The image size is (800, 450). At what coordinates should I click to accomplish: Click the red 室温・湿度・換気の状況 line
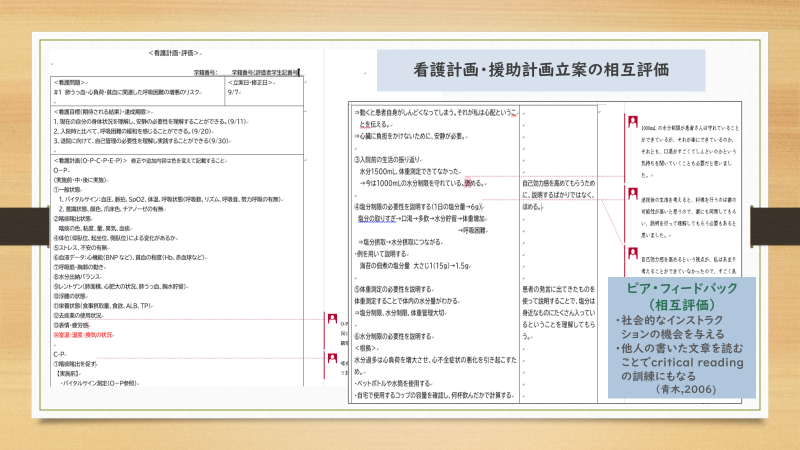pos(84,335)
